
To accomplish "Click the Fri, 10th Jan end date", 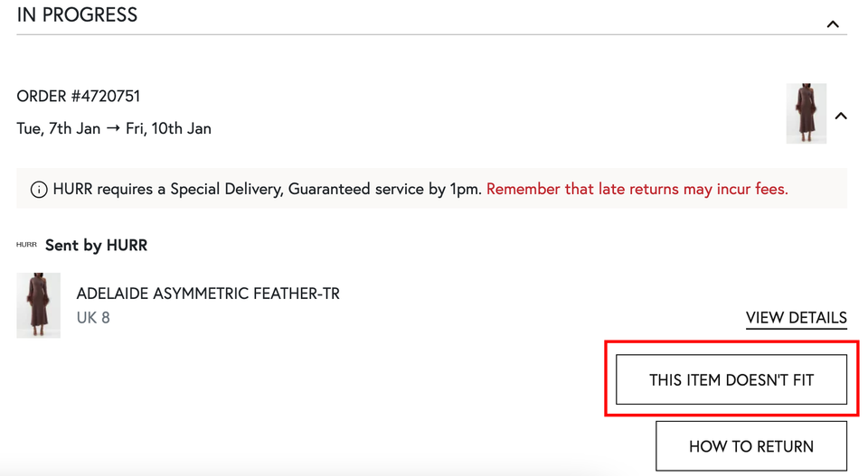I will [x=168, y=128].
